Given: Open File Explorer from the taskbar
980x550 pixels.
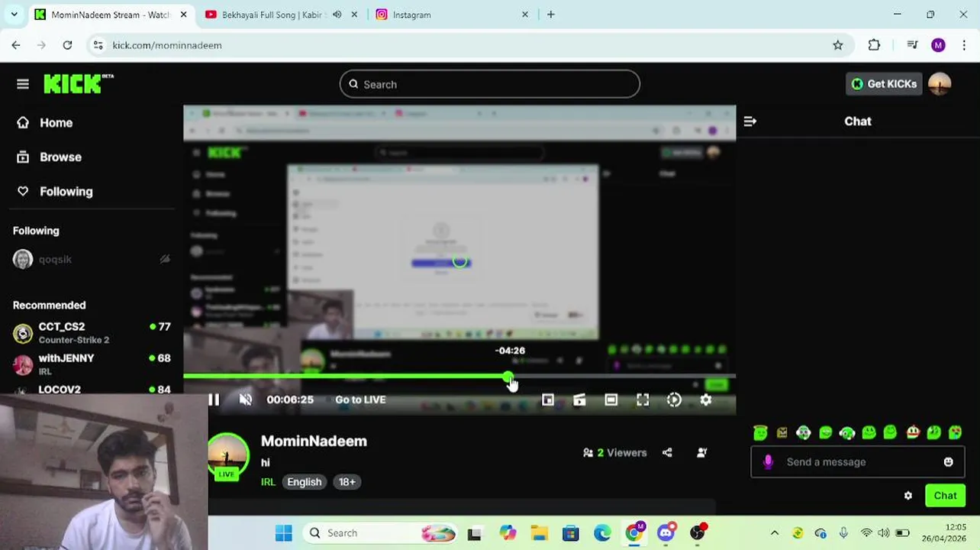Looking at the screenshot, I should pyautogui.click(x=539, y=533).
